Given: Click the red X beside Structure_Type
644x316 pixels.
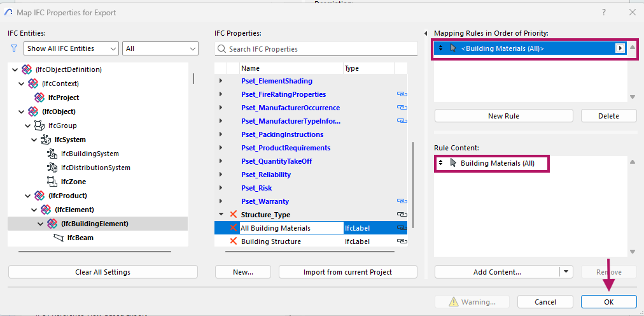Looking at the screenshot, I should pos(233,215).
